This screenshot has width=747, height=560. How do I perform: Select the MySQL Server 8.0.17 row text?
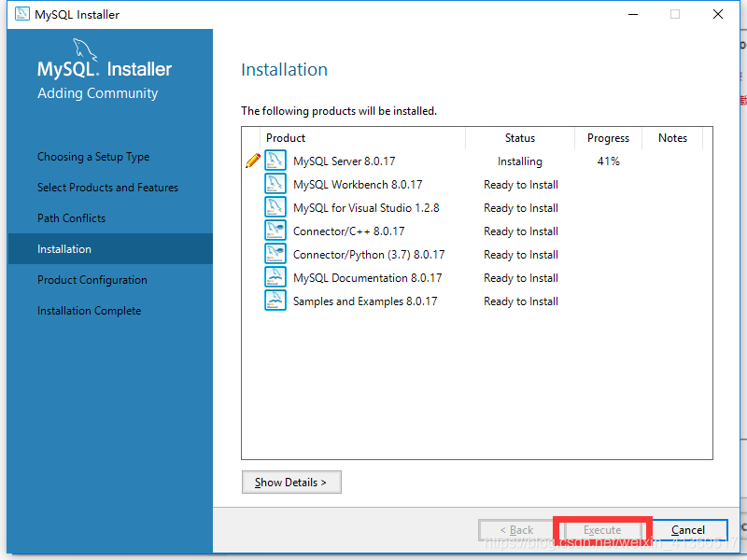pyautogui.click(x=345, y=161)
